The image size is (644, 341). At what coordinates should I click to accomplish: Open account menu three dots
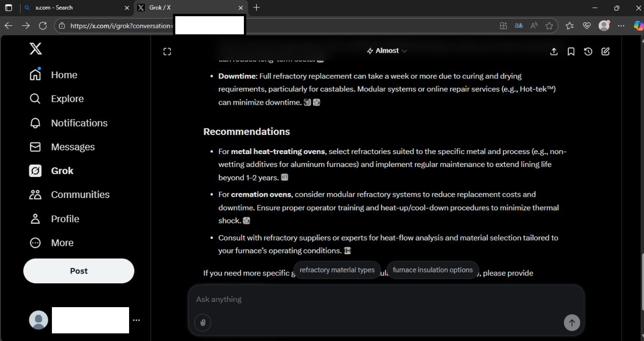pyautogui.click(x=137, y=320)
